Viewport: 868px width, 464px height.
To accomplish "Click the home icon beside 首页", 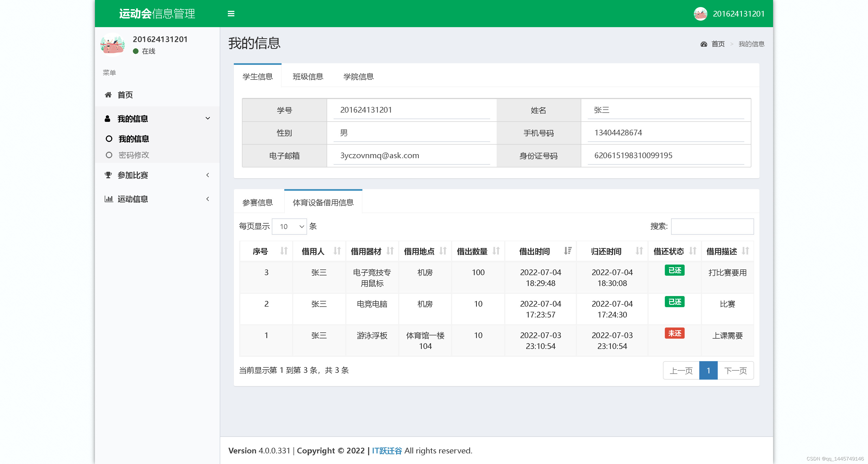I will [108, 95].
